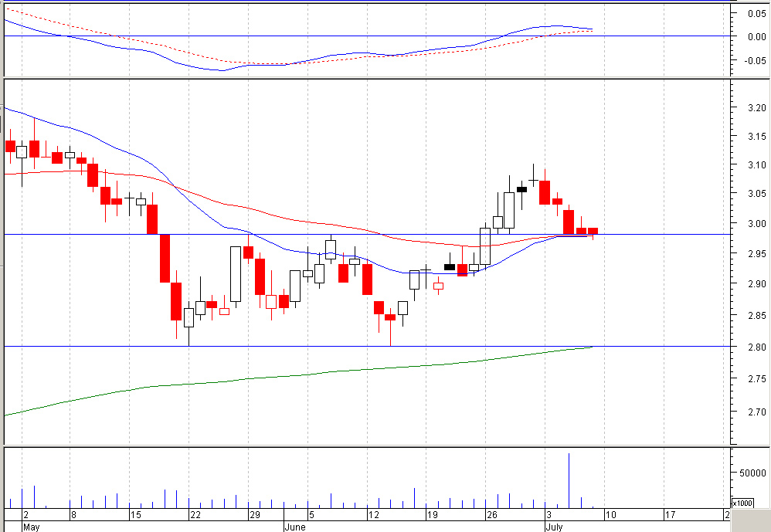Click date label 10 on time axis
This screenshot has width=771, height=532.
click(x=611, y=515)
